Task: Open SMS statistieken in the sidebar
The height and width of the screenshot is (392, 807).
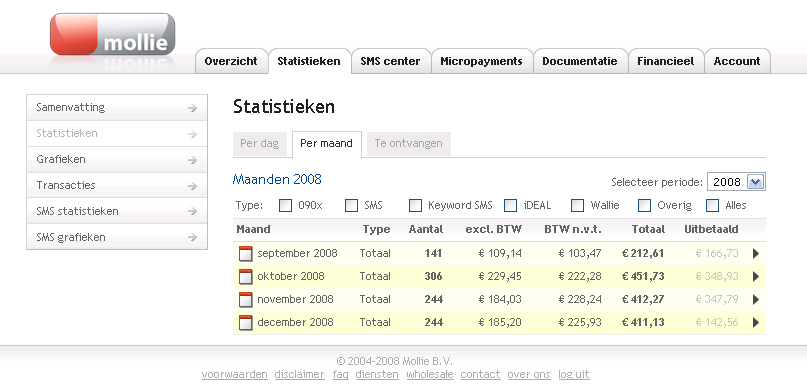Action: (117, 211)
